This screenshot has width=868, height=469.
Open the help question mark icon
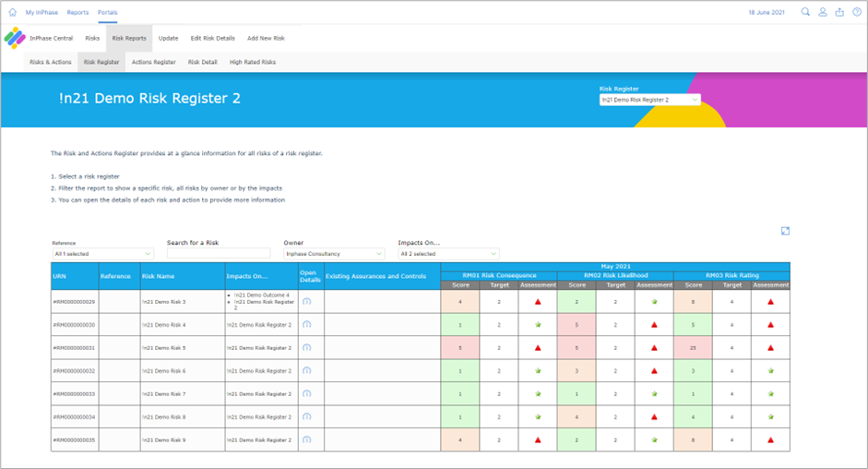(857, 12)
